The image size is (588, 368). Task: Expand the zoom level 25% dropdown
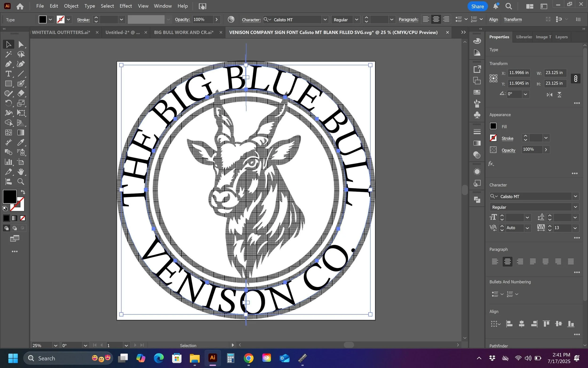[x=56, y=345]
